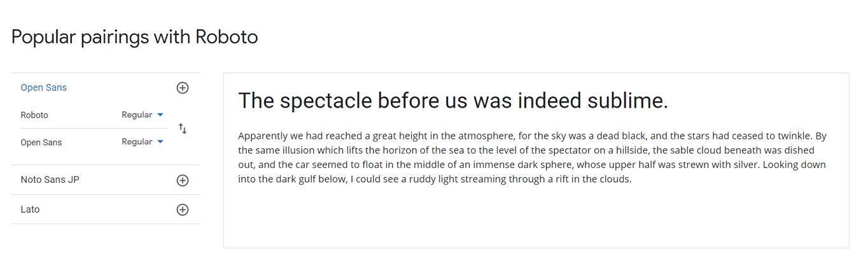This screenshot has height=263, width=868.
Task: Expand the Lato pairing row
Action: (30, 210)
